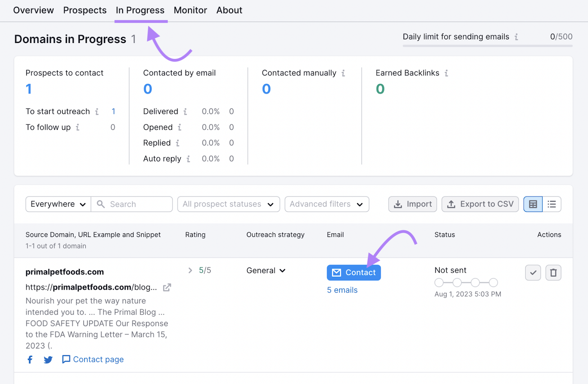Click the daily email limit progress bar
The image size is (588, 384).
click(487, 46)
